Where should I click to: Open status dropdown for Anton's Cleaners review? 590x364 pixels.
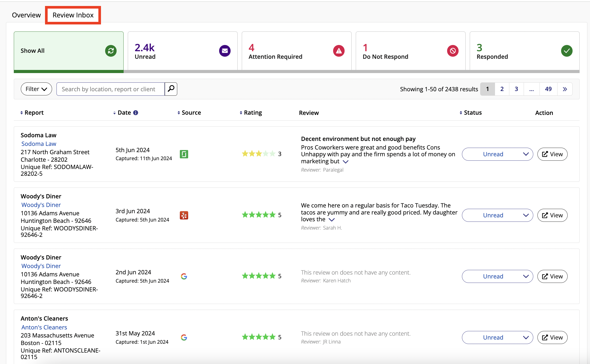click(x=497, y=337)
